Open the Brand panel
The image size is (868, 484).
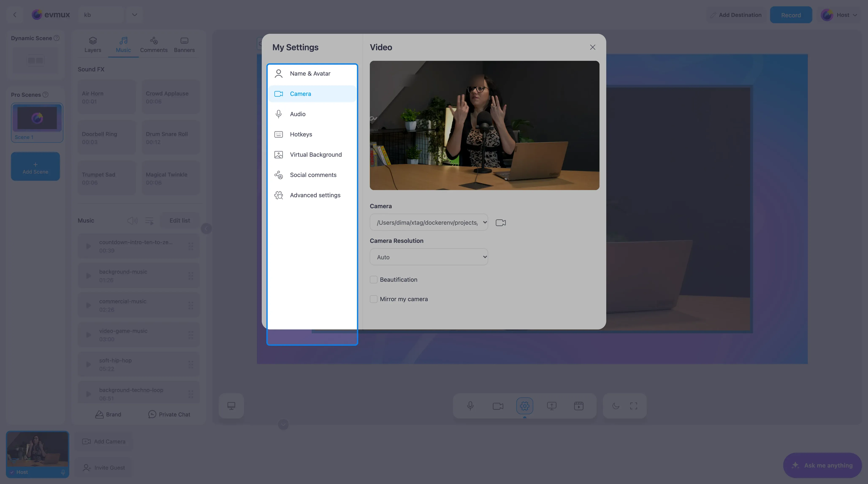point(108,414)
